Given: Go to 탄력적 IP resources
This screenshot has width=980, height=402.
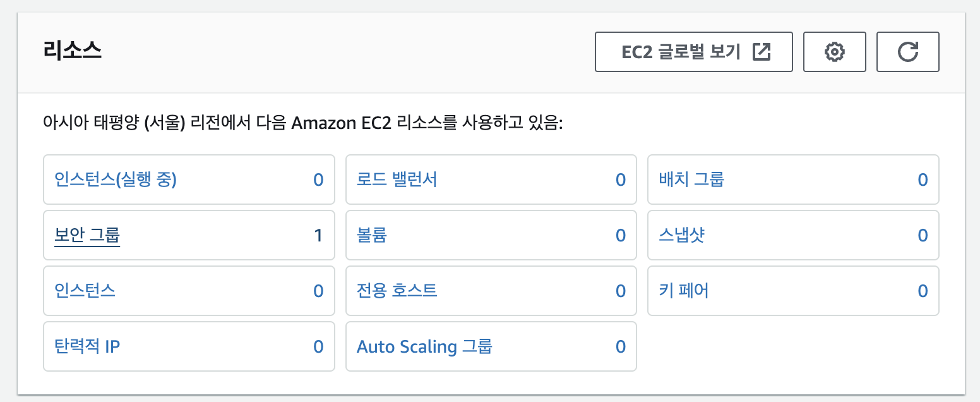Looking at the screenshot, I should coord(87,346).
